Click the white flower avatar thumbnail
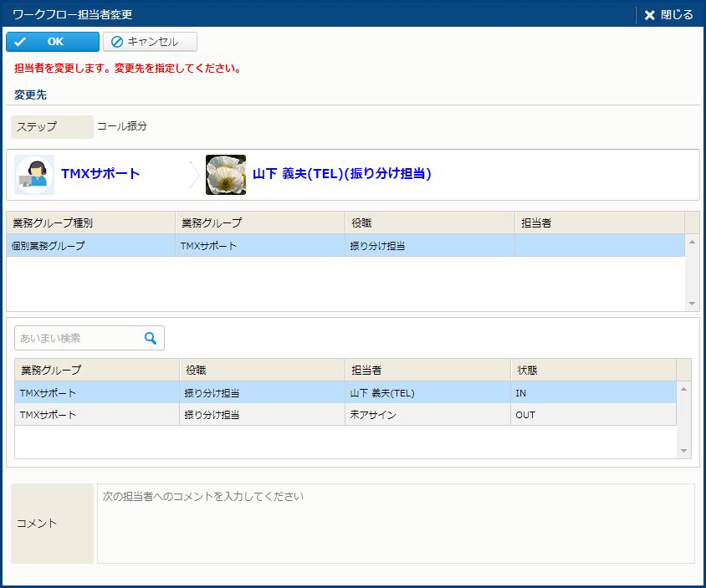706x588 pixels. 226,175
